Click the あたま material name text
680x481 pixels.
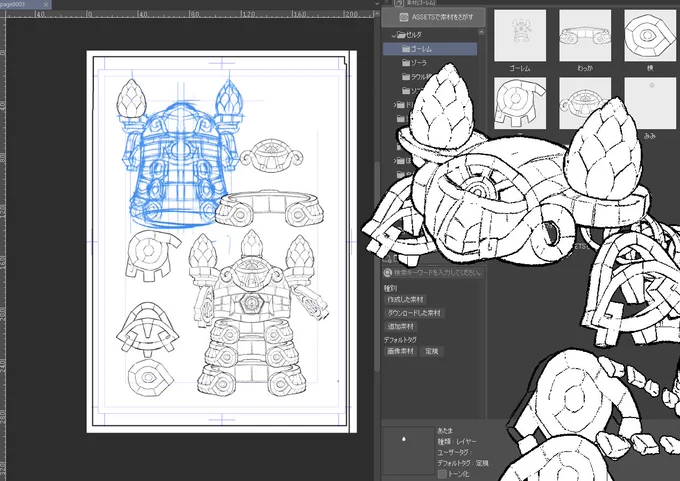point(445,431)
